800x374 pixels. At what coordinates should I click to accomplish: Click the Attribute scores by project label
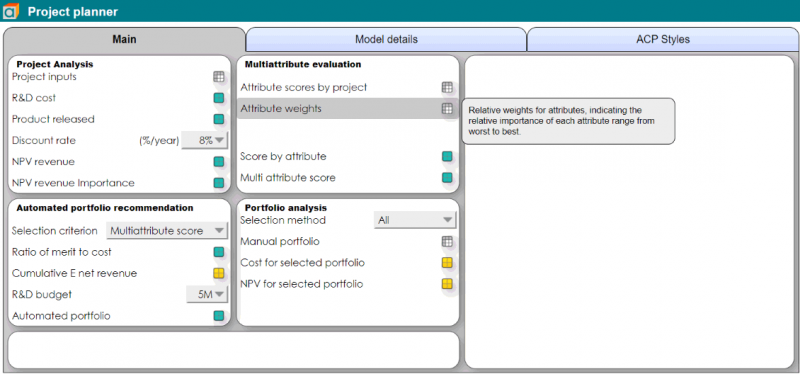304,87
